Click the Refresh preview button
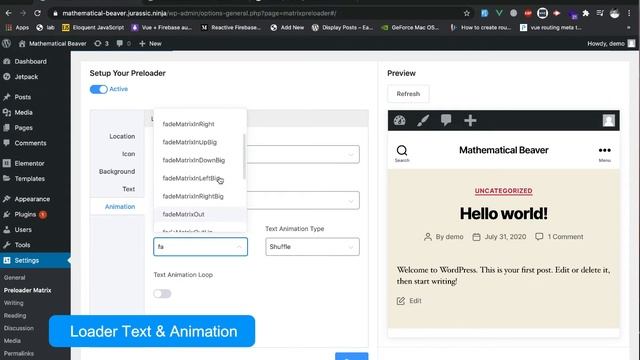640x360 pixels. (408, 94)
